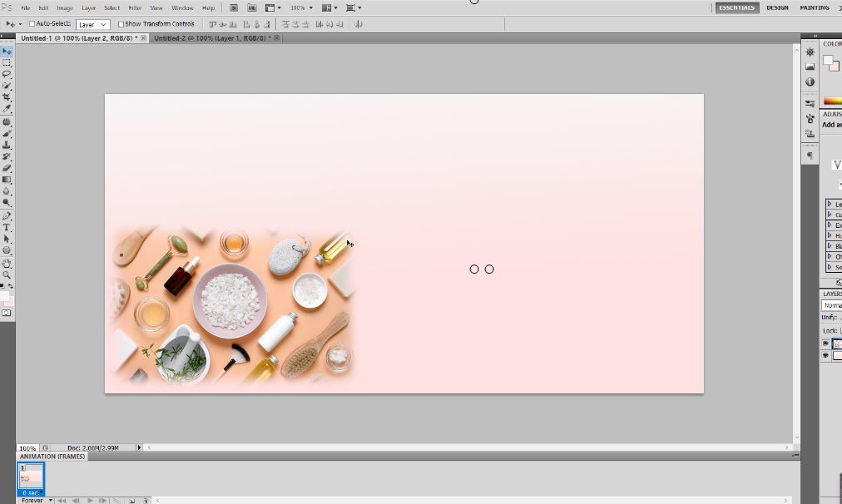This screenshot has width=842, height=504.
Task: Switch to the Essentials workspace
Action: pos(737,7)
